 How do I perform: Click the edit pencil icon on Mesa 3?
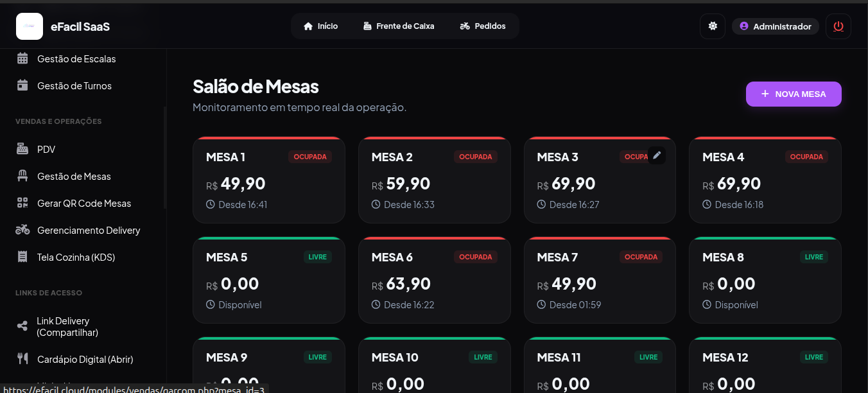pos(657,156)
